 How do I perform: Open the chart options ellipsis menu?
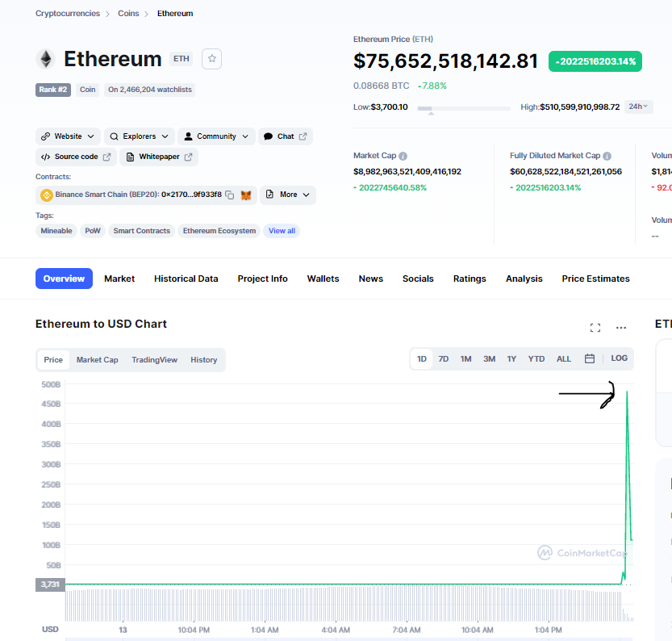point(621,328)
